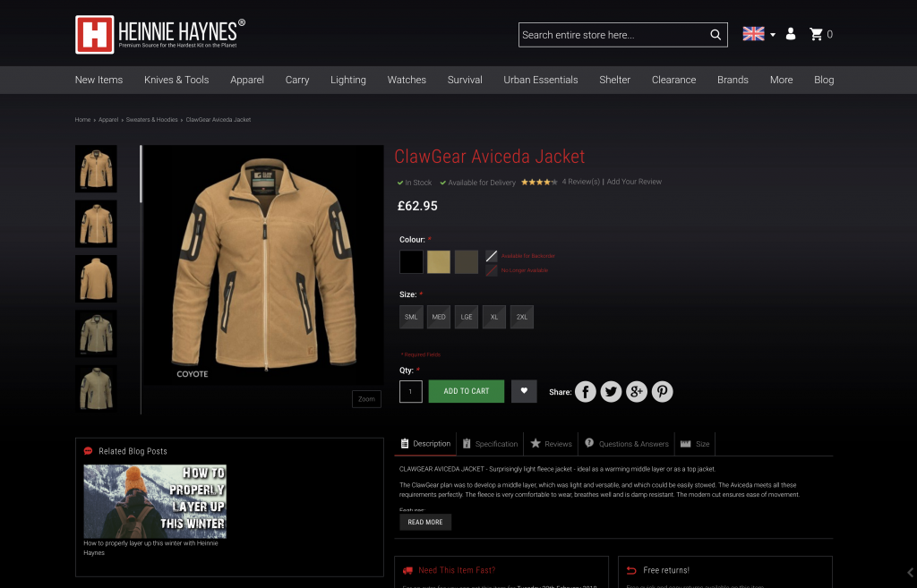Select size XL
The width and height of the screenshot is (917, 588).
[494, 317]
